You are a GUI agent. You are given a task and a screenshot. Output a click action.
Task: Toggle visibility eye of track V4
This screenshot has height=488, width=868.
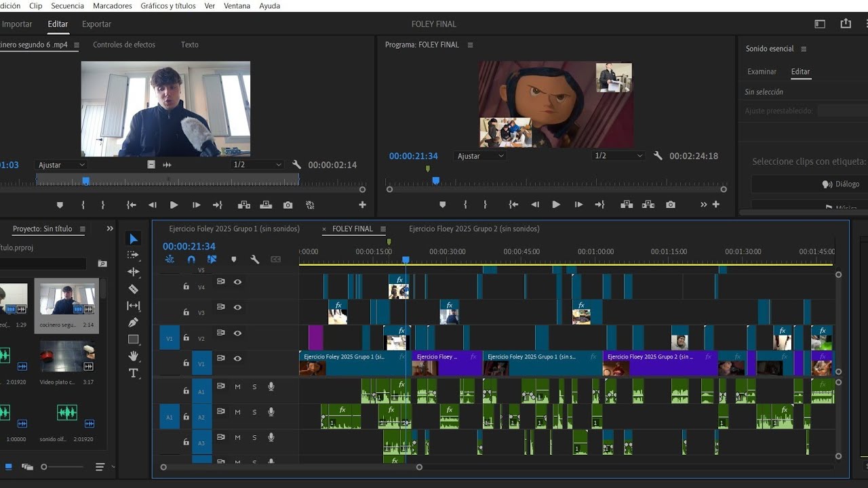click(237, 282)
